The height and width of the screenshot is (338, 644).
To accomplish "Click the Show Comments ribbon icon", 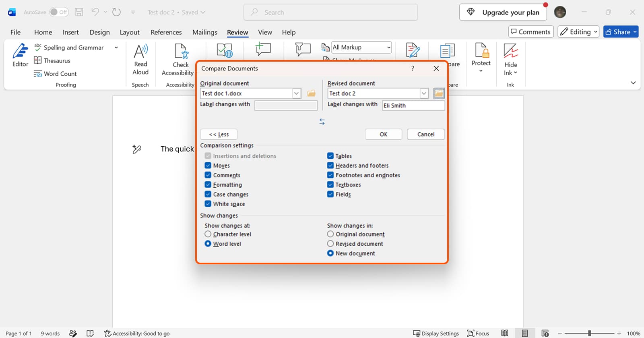I will 303,50.
